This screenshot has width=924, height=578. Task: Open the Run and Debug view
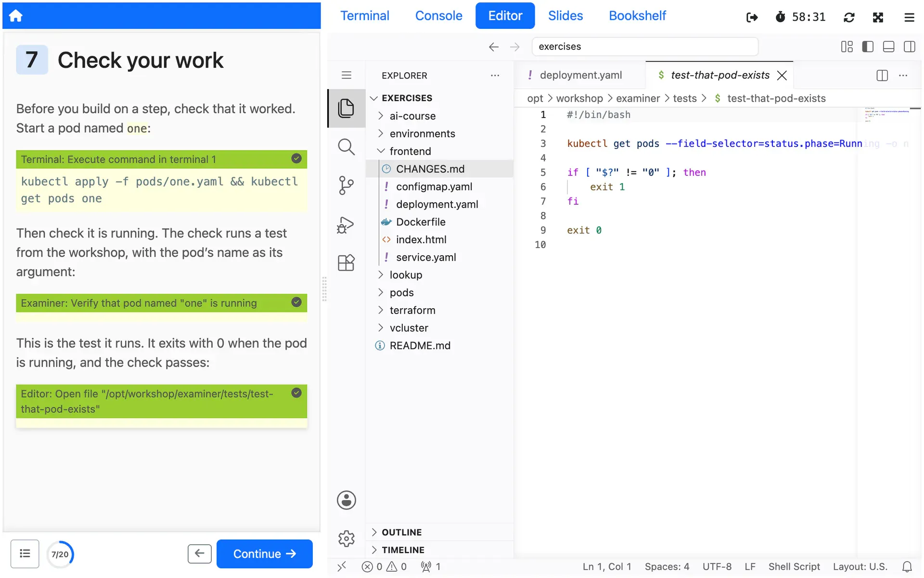coord(346,224)
